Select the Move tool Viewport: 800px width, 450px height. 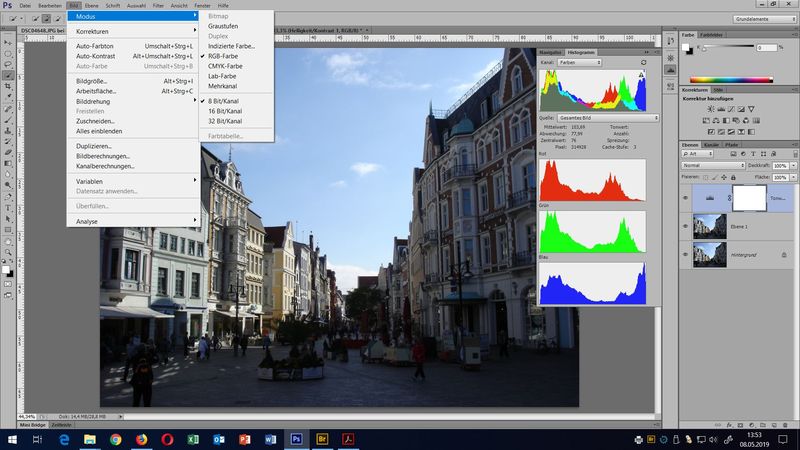click(x=8, y=41)
